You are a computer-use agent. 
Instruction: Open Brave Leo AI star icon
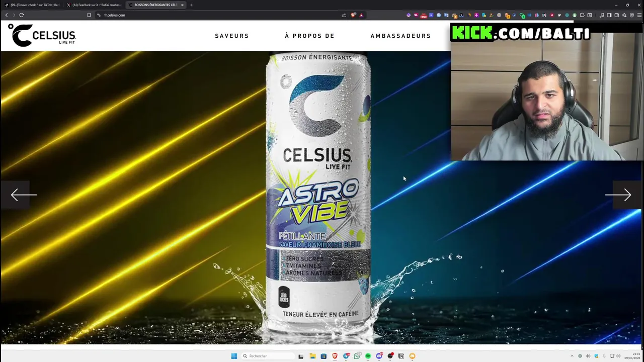click(x=624, y=15)
